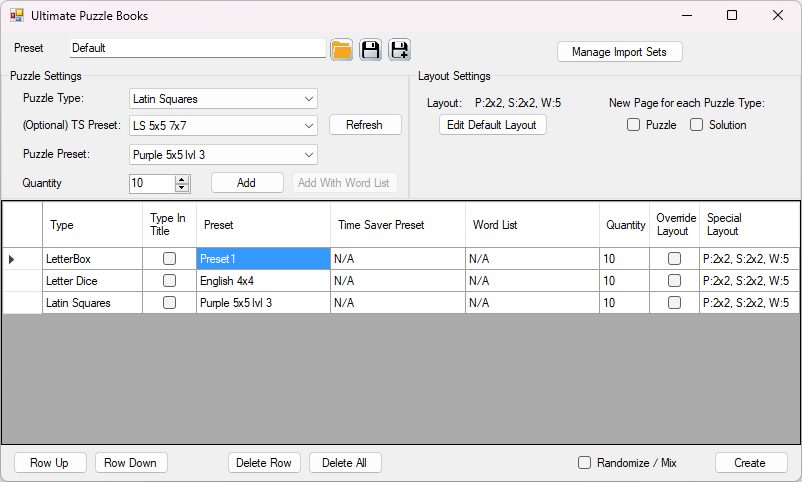The height and width of the screenshot is (482, 802).
Task: Click the Create button
Action: click(750, 463)
